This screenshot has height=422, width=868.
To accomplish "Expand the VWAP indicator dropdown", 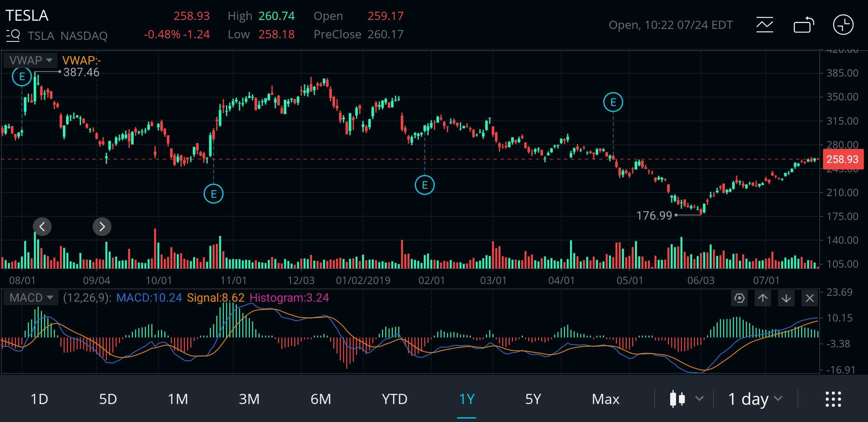I will (31, 60).
